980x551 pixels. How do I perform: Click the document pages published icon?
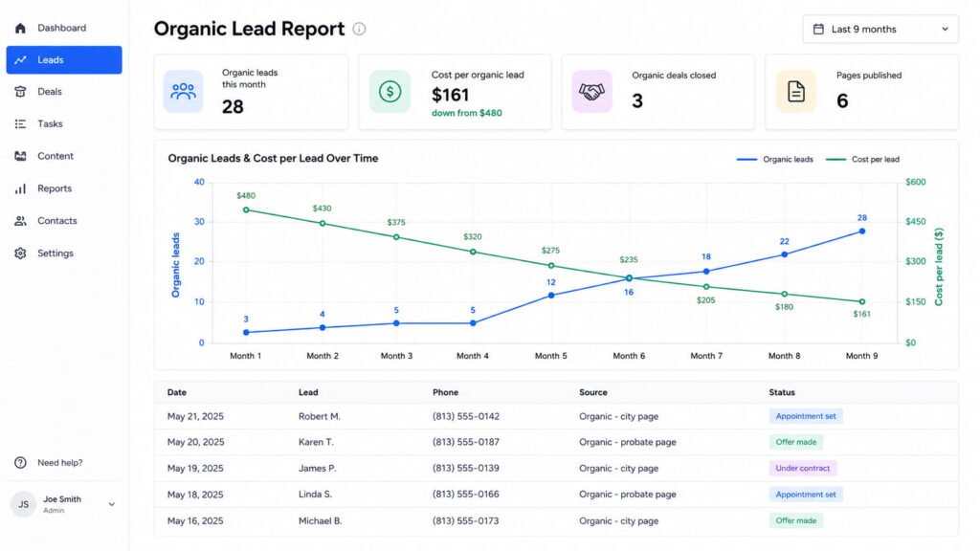[795, 91]
